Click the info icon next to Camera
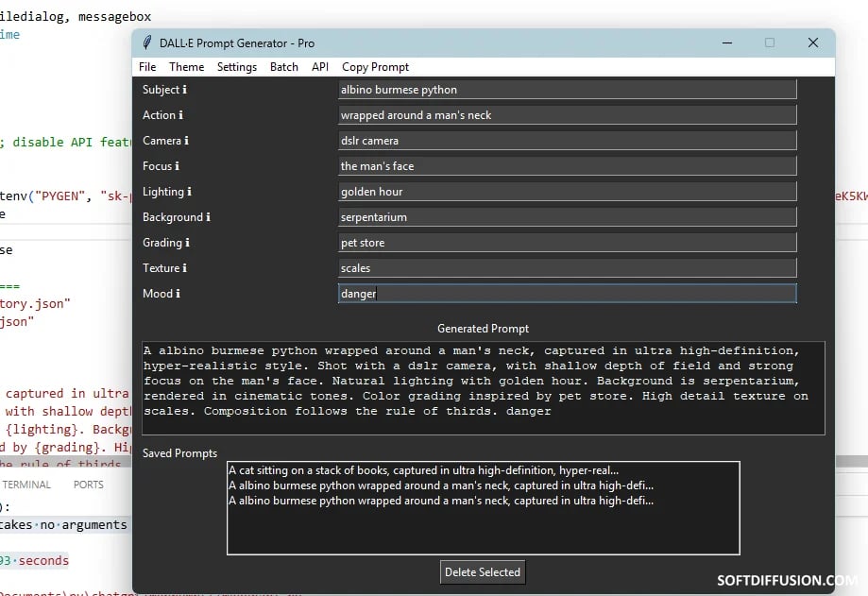 186,141
